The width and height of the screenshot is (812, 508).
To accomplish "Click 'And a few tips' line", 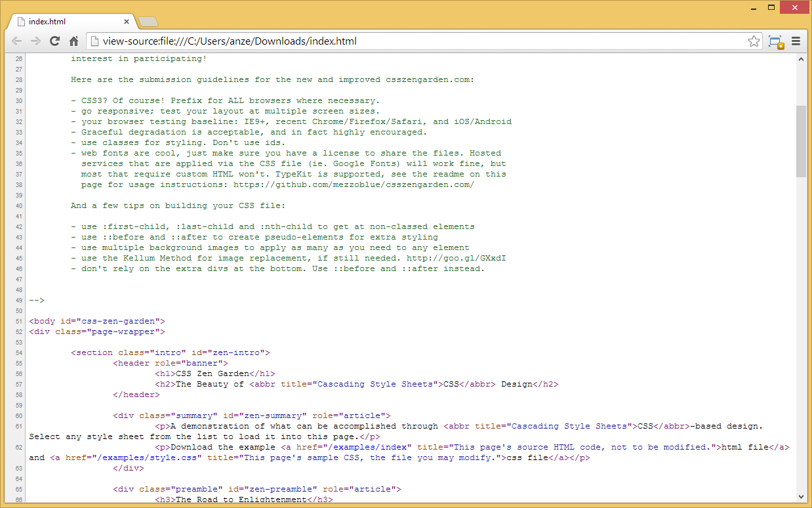I will pos(178,206).
